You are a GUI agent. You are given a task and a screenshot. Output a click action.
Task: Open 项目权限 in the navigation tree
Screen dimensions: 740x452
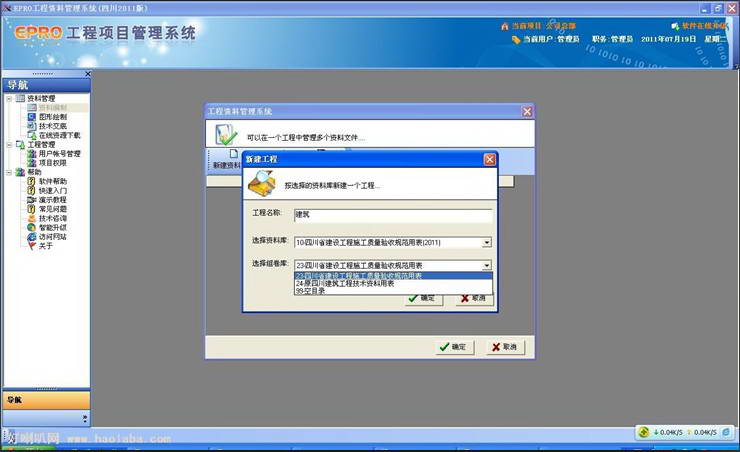click(x=52, y=163)
